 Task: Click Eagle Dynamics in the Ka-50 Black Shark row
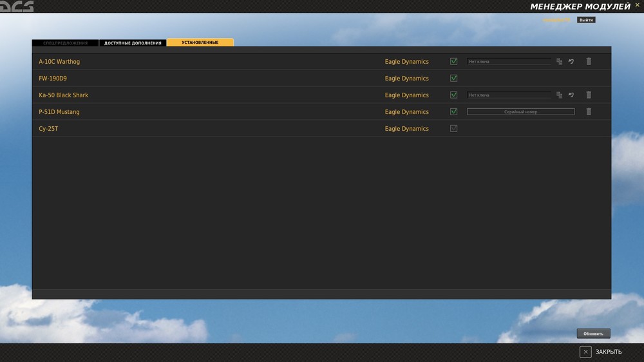406,95
